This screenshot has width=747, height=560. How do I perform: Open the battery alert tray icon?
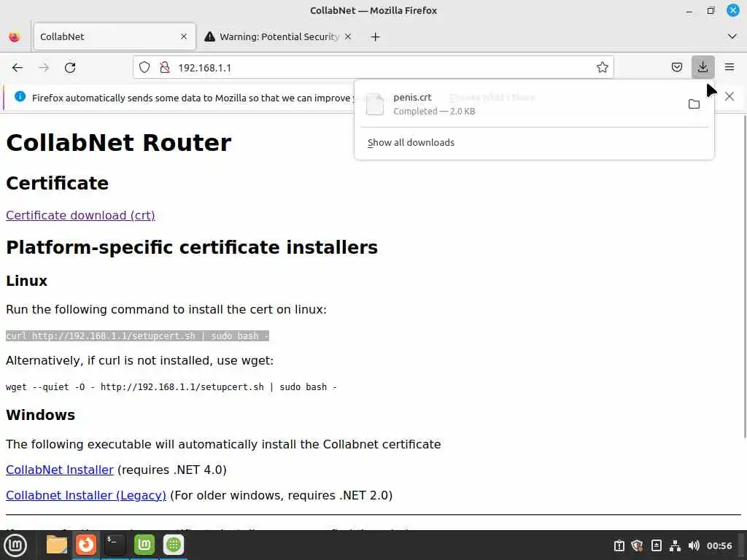coord(619,545)
